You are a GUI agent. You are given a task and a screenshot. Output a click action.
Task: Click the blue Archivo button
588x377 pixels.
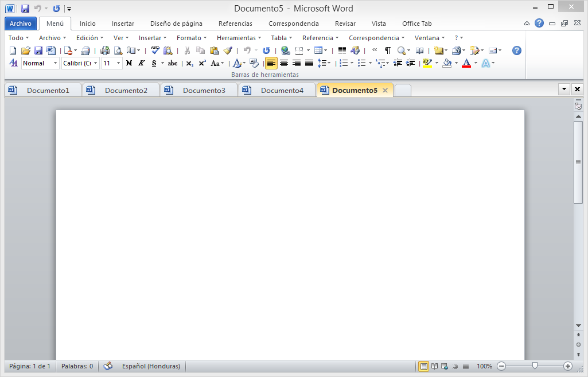(x=21, y=24)
